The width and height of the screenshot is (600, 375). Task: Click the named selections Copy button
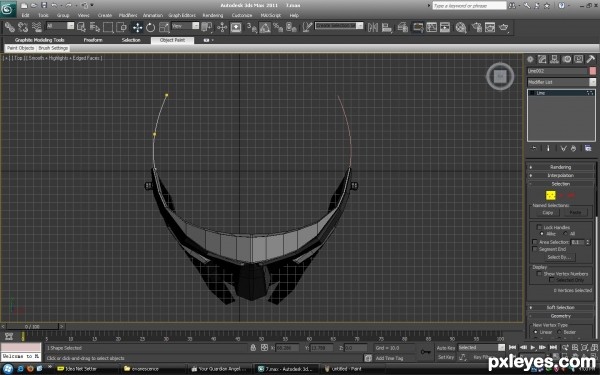[x=547, y=212]
